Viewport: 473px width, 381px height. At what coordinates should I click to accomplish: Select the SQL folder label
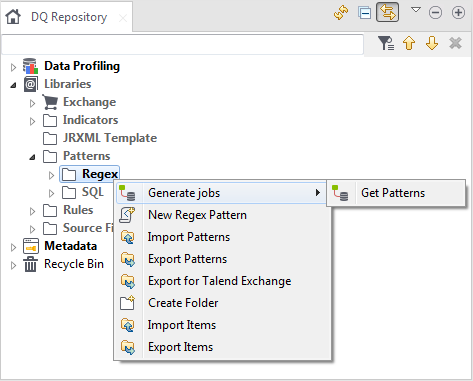(x=93, y=192)
